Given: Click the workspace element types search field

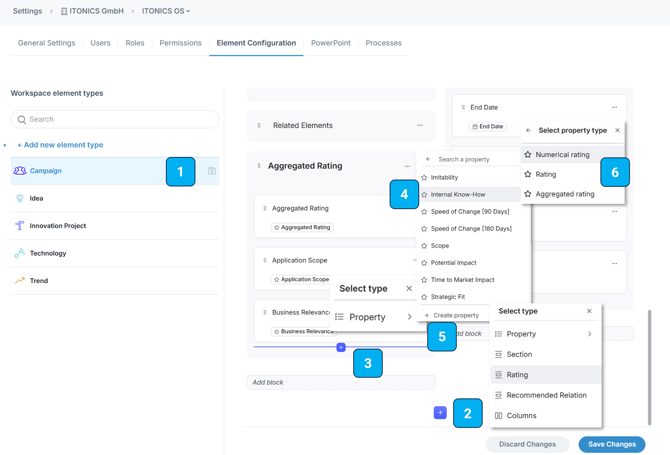Looking at the screenshot, I should [115, 119].
